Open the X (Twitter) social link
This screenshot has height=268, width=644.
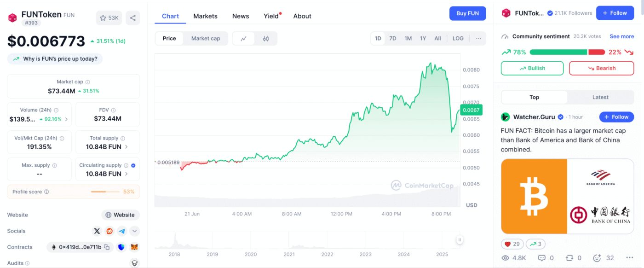pyautogui.click(x=97, y=231)
